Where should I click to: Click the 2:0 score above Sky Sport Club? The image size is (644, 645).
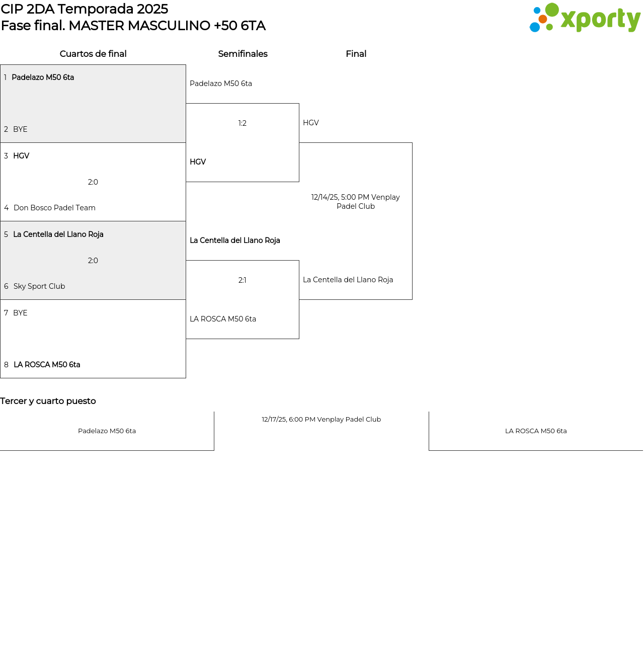[93, 261]
